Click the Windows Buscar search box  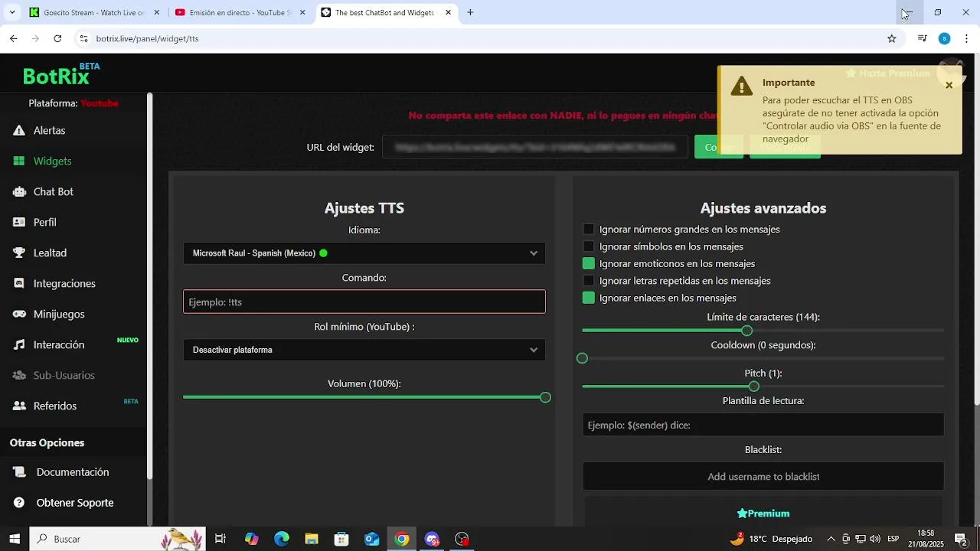click(x=117, y=539)
